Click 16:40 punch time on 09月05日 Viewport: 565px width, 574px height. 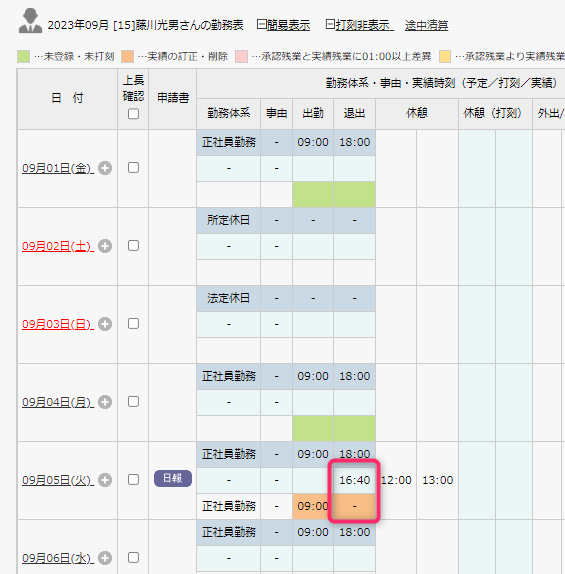[x=354, y=480]
